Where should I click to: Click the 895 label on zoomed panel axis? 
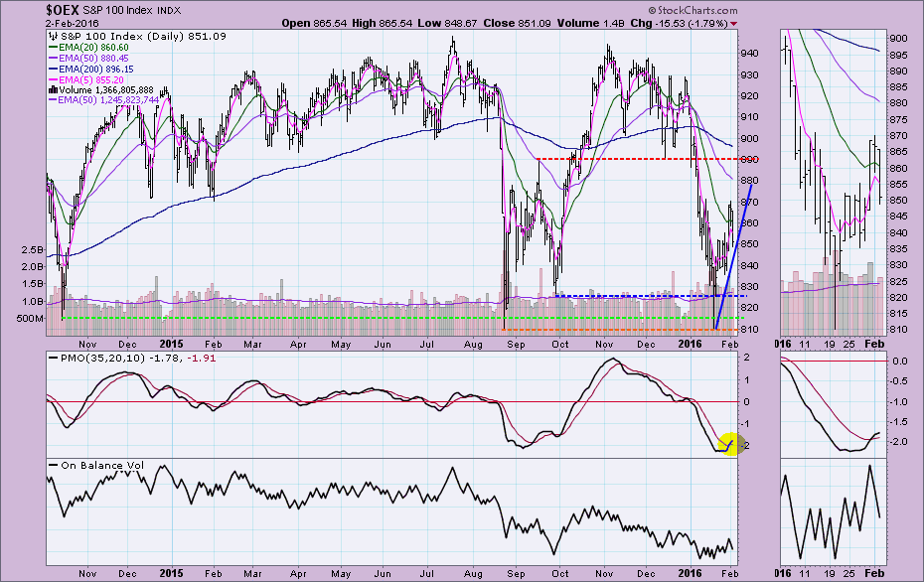point(899,56)
